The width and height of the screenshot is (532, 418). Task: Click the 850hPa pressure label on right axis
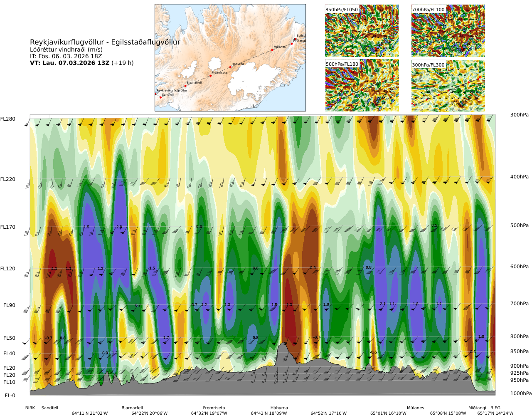(x=520, y=351)
